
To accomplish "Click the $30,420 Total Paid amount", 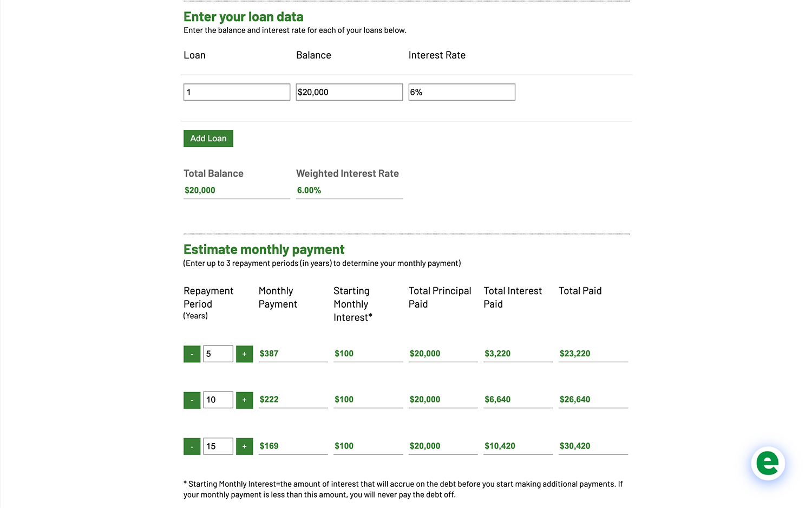I will 575,446.
